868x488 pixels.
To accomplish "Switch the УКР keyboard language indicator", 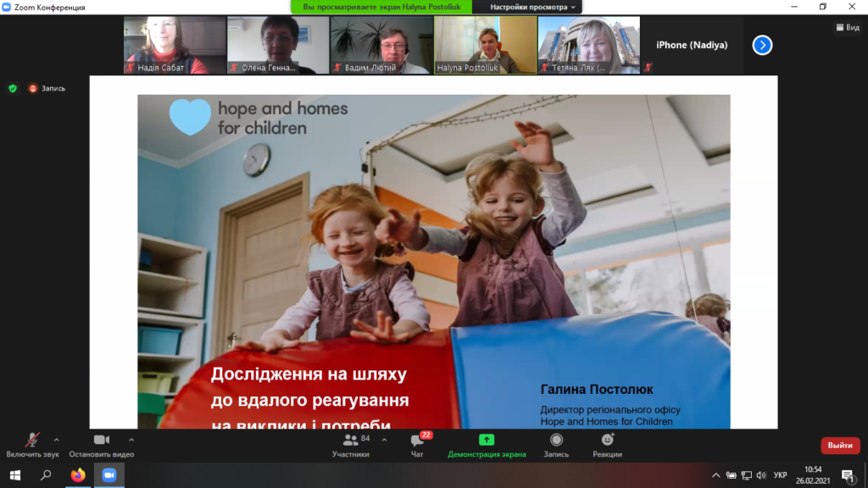I will (781, 475).
